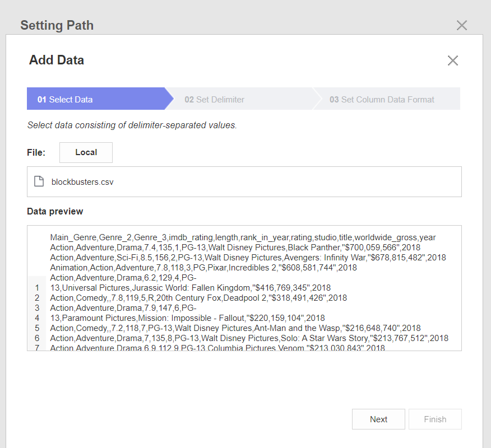This screenshot has width=491, height=448.
Task: Close the Add Data dialog
Action: pos(452,60)
